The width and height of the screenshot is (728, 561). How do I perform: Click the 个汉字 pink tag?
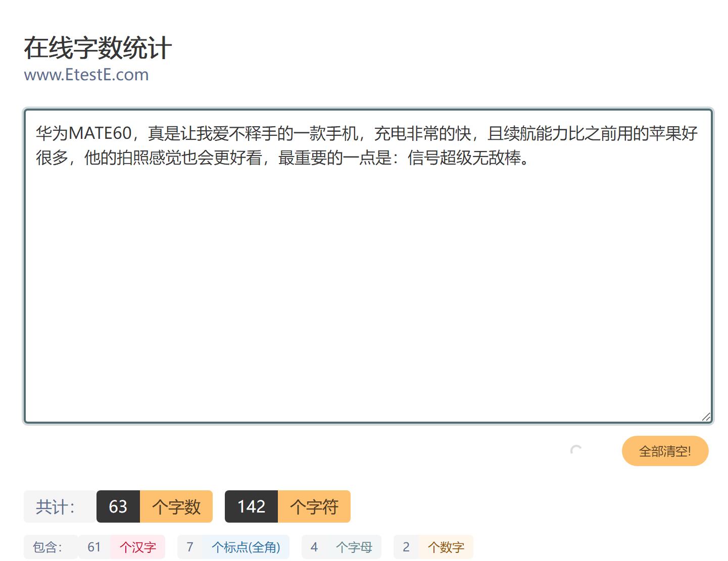(138, 547)
